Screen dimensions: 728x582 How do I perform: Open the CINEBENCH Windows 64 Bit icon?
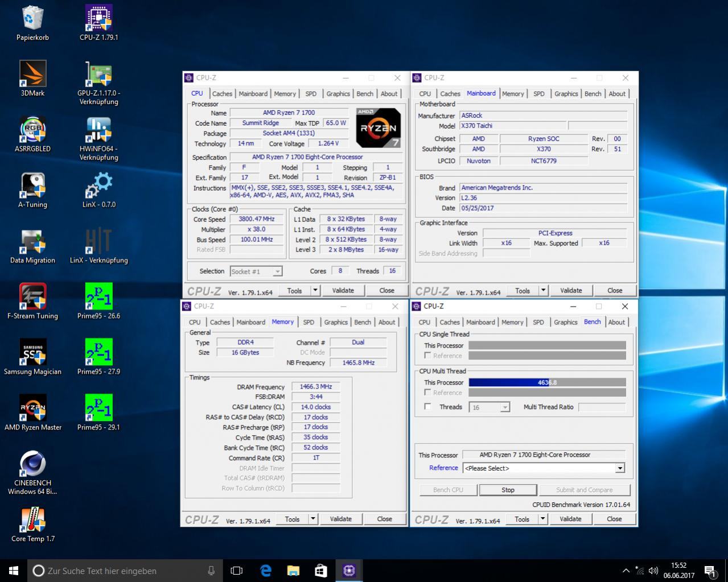click(x=32, y=473)
